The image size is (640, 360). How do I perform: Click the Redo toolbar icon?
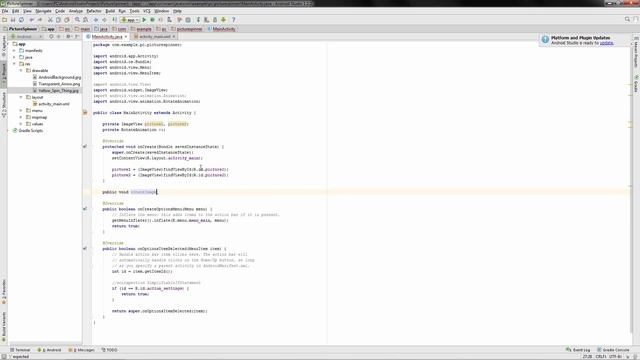pos(40,20)
